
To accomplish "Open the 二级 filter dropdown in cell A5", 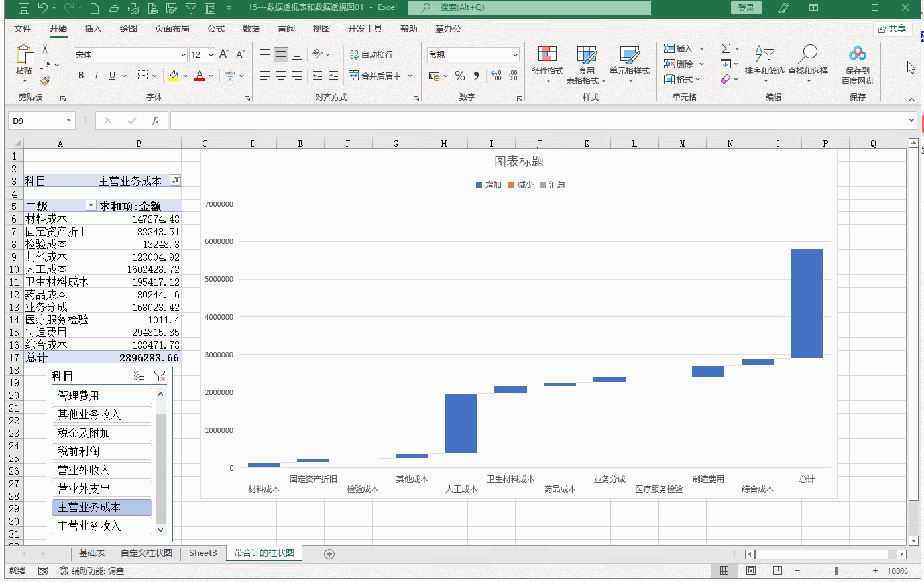I will coord(91,205).
